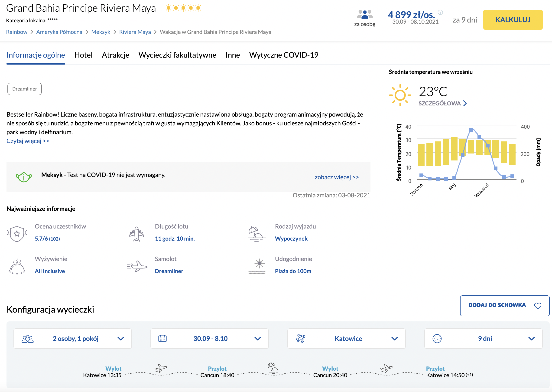Click the rating value 5.7/6 (102)

(47, 238)
